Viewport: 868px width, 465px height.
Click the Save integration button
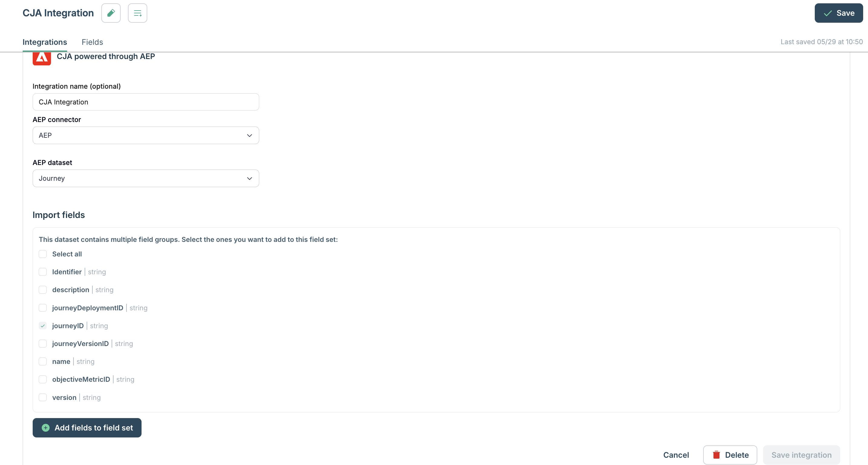tap(801, 455)
